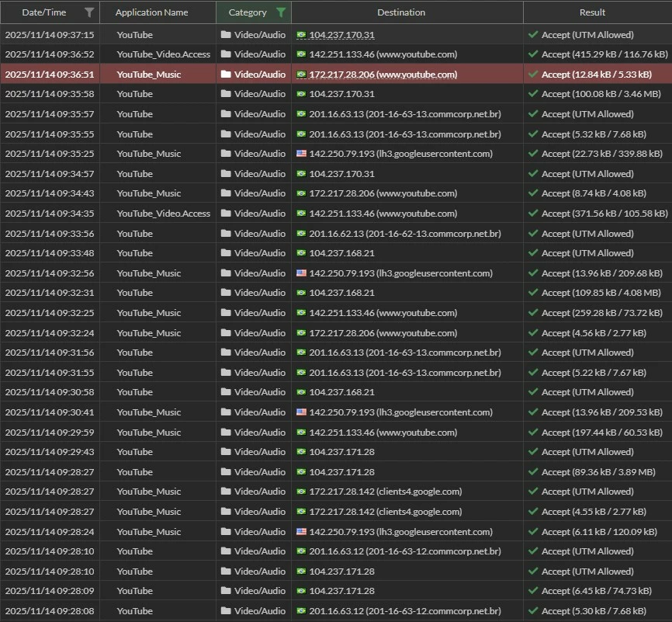Click the green checkmark in the 09:33:48 row
This screenshot has width=672, height=622.
533,252
